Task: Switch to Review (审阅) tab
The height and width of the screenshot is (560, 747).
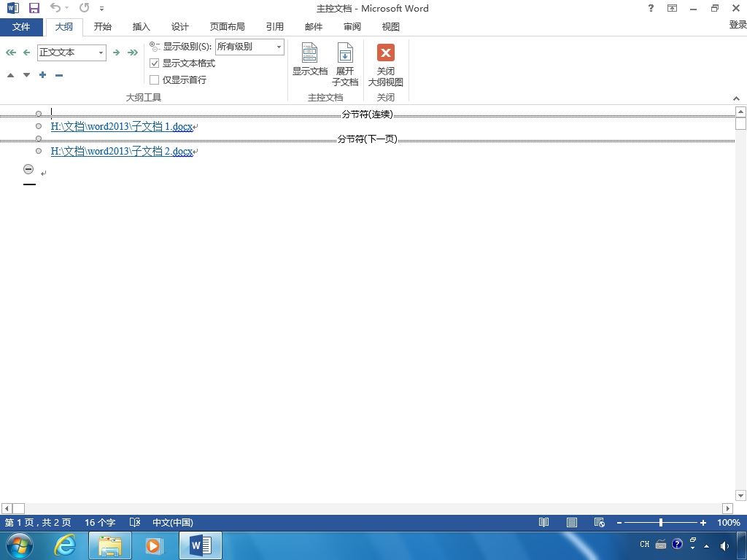Action: (x=352, y=27)
